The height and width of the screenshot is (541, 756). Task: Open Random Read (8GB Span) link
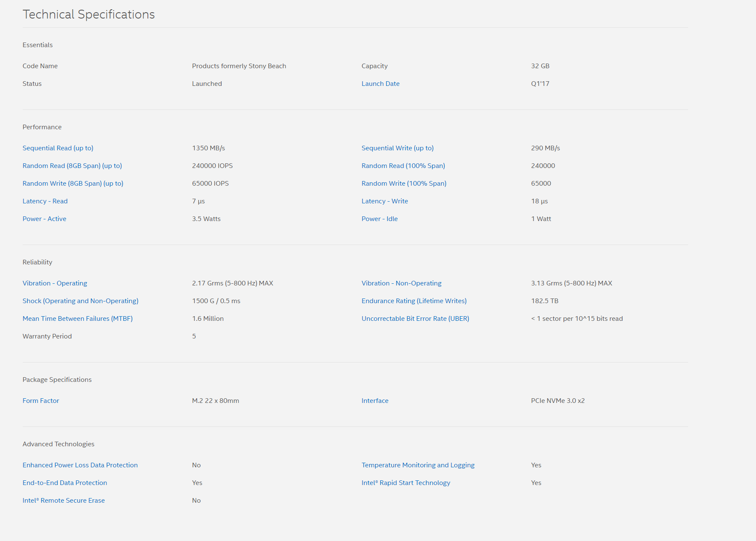click(x=72, y=166)
